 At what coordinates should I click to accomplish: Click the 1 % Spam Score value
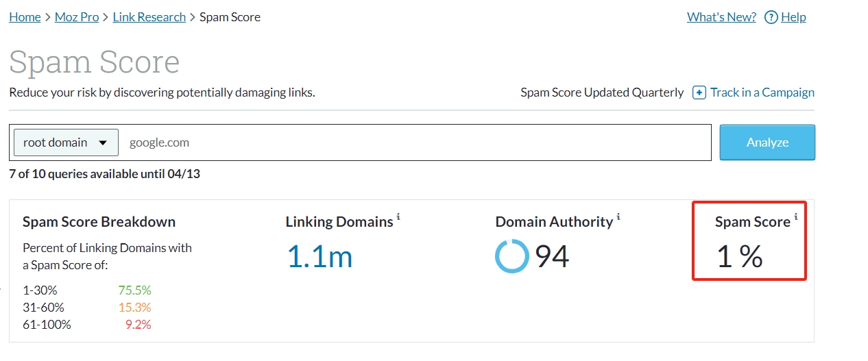(739, 256)
